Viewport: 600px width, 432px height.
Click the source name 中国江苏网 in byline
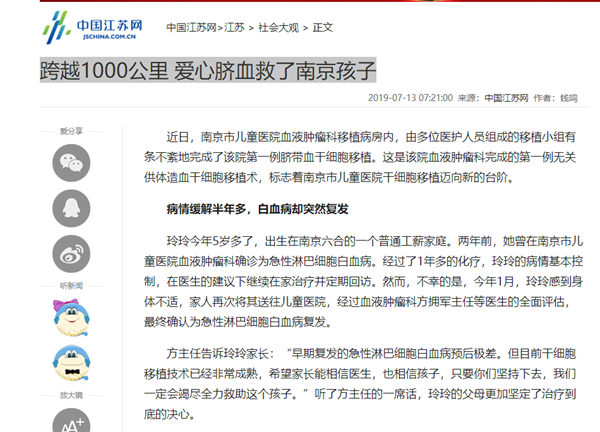507,98
